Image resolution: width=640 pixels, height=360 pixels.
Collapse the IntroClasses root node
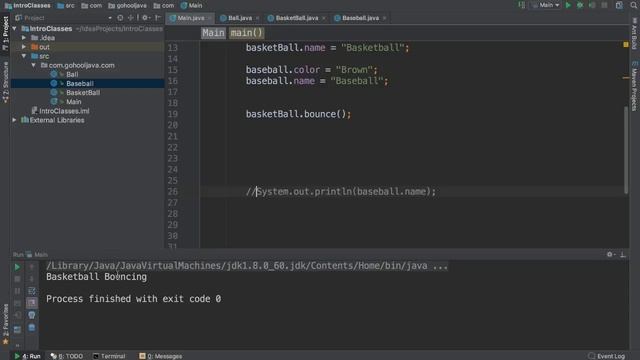[x=15, y=29]
